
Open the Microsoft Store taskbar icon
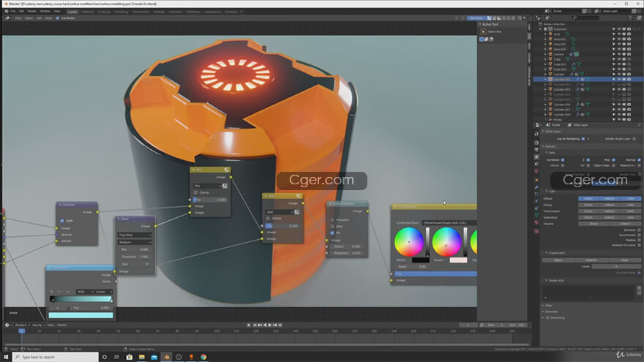click(130, 357)
